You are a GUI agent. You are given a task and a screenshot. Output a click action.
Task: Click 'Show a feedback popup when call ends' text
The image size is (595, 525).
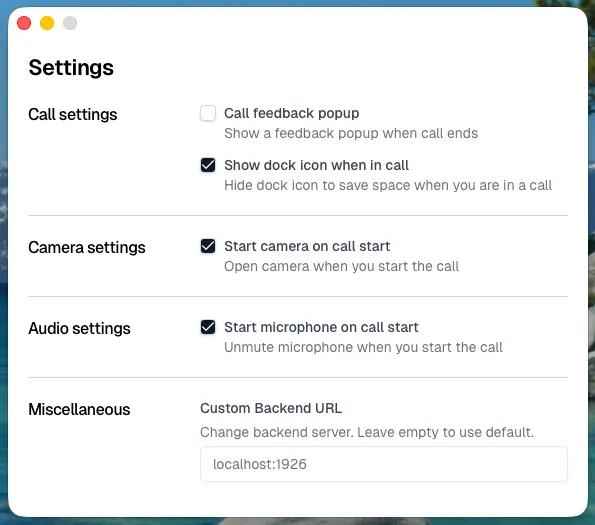[351, 133]
